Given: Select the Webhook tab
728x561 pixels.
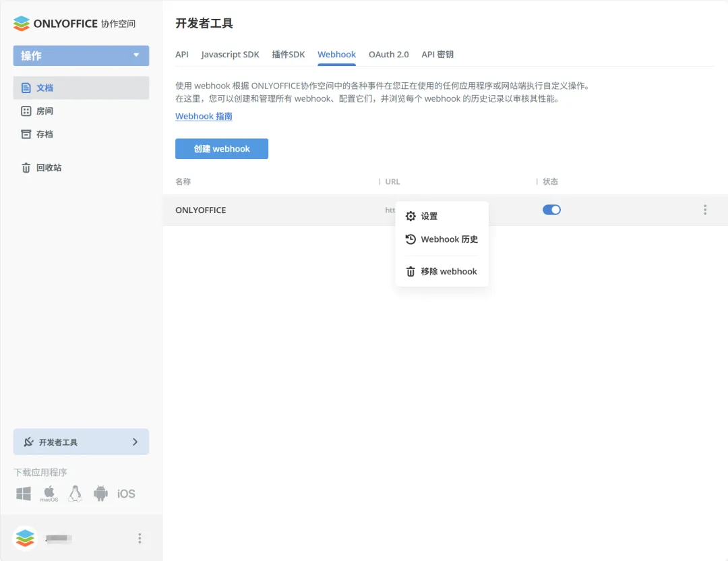Looking at the screenshot, I should pyautogui.click(x=336, y=55).
